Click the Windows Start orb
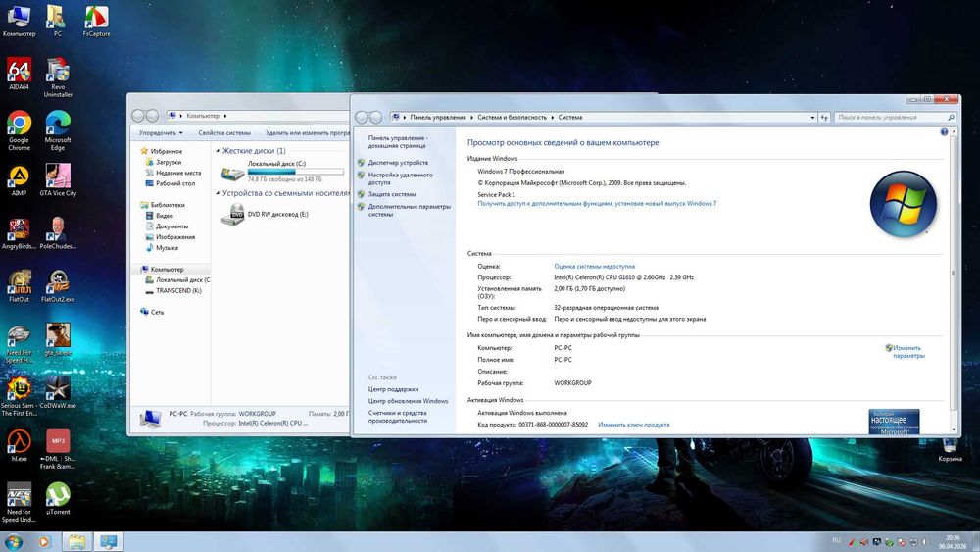980x552 pixels. coord(13,541)
